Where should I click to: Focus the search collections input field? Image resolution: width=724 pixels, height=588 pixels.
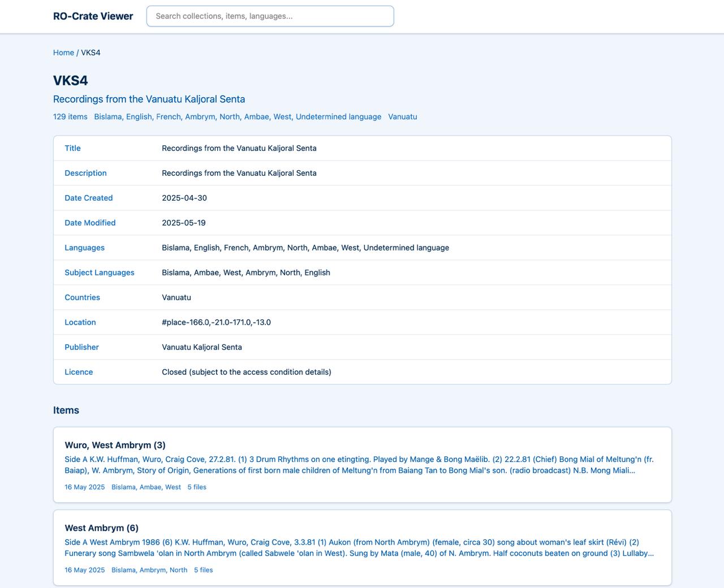click(x=270, y=16)
